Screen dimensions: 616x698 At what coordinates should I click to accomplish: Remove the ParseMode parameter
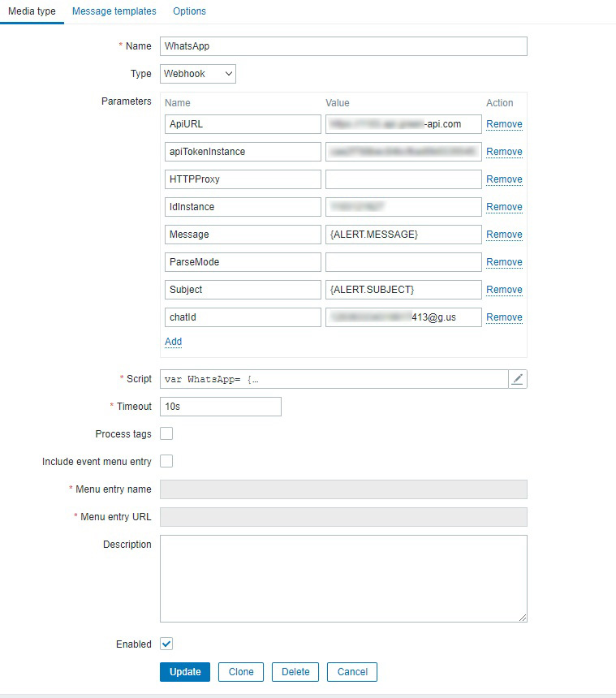pyautogui.click(x=504, y=261)
